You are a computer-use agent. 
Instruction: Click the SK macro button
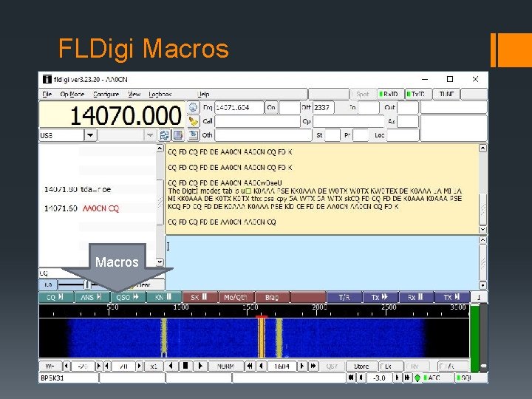click(200, 297)
